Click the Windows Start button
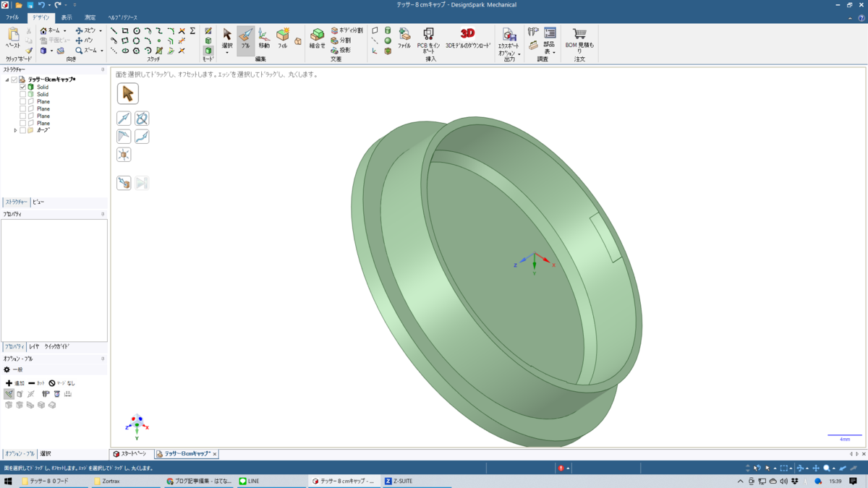 pos(9,481)
